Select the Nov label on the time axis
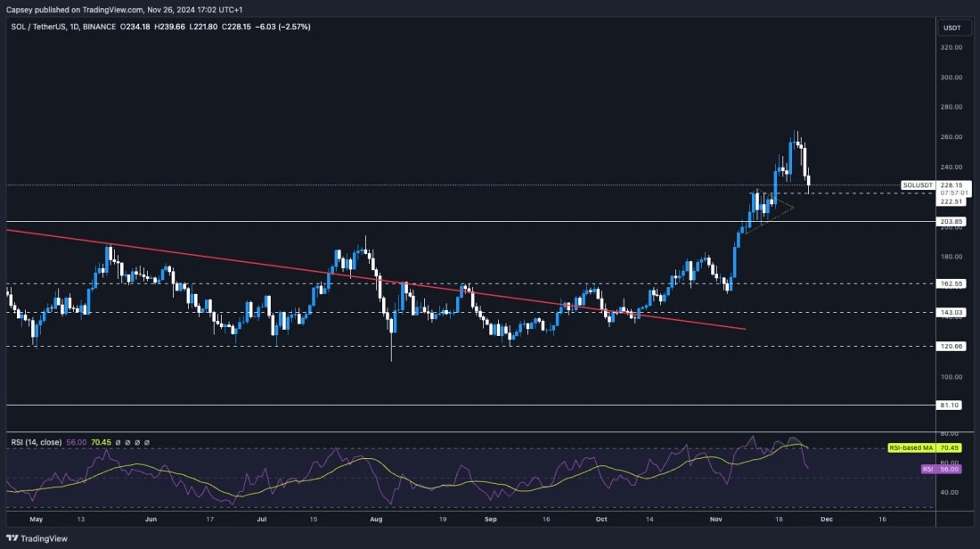Screen dimensions: 980x549 [714, 518]
